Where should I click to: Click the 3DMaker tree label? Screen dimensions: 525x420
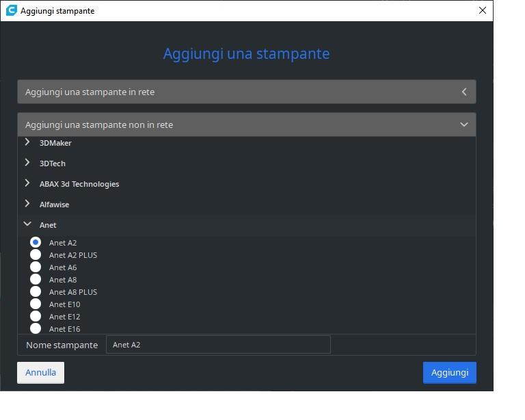[x=55, y=143]
